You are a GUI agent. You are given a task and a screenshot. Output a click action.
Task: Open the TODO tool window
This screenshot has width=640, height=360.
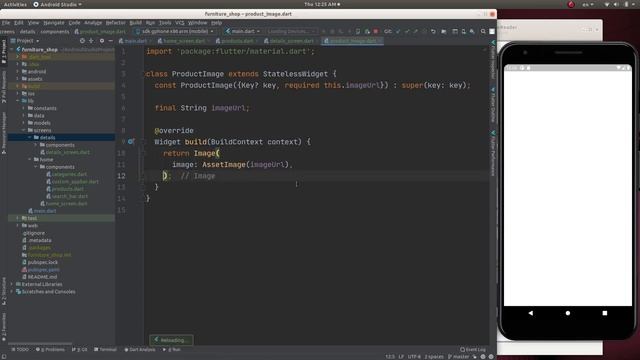pyautogui.click(x=20, y=349)
